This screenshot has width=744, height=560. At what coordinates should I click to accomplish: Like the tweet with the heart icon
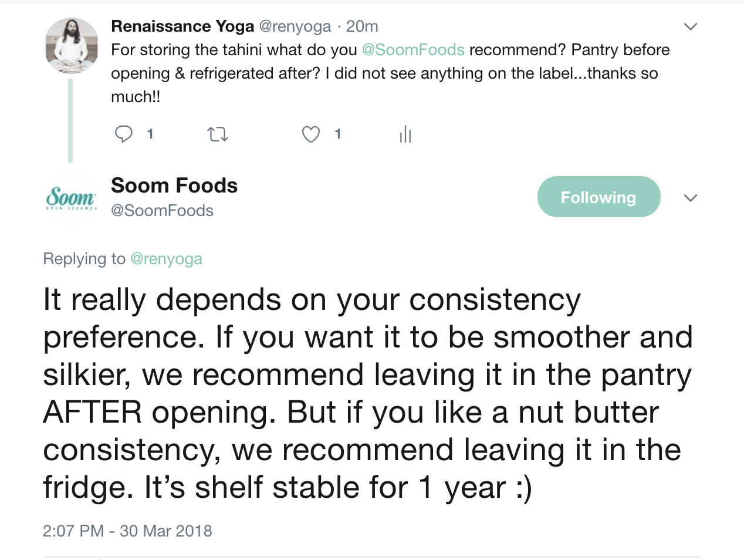pyautogui.click(x=311, y=134)
